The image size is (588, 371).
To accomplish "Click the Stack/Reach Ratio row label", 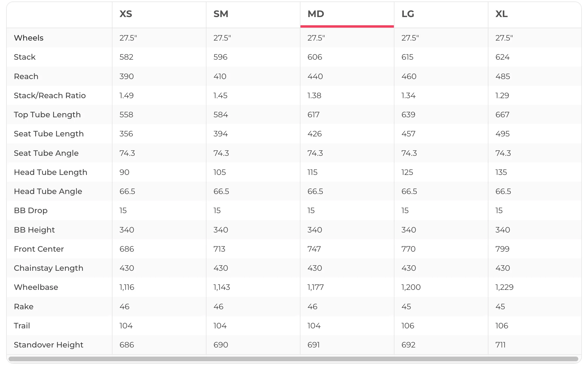I will tap(50, 96).
